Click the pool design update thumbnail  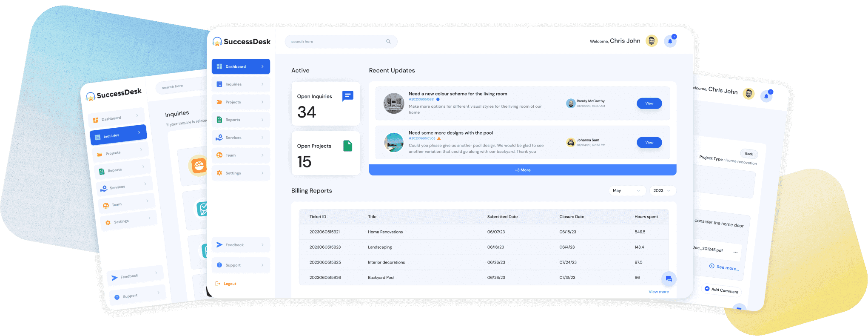tap(393, 143)
